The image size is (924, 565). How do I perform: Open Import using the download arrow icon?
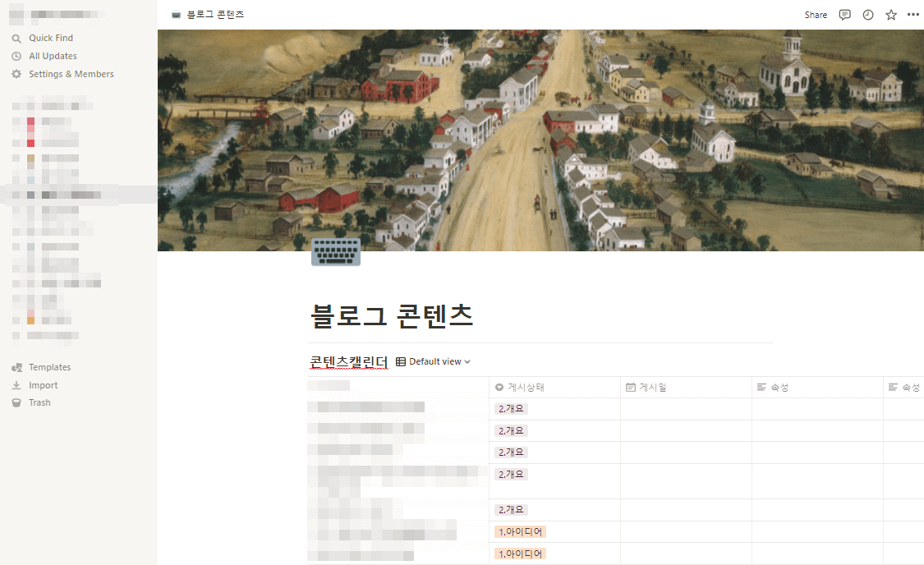pos(18,384)
